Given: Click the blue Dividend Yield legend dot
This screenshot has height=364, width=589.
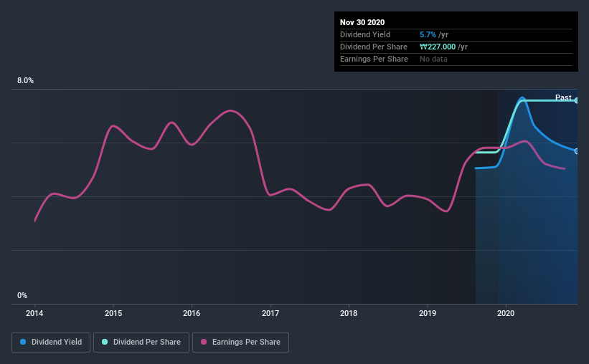Looking at the screenshot, I should point(23,342).
